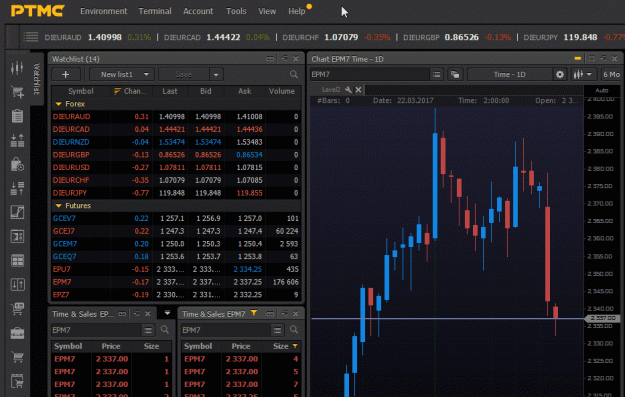Open chart aggregation settings gear
The width and height of the screenshot is (625, 397).
(560, 75)
